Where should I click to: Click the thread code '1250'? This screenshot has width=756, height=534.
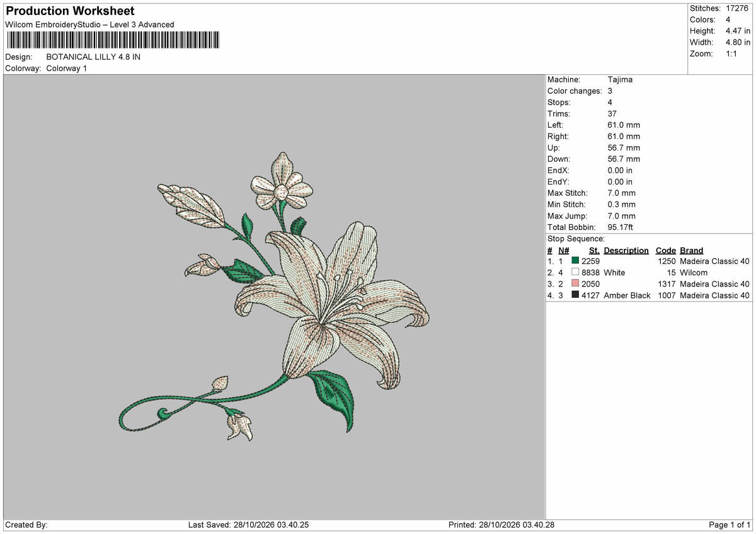666,261
